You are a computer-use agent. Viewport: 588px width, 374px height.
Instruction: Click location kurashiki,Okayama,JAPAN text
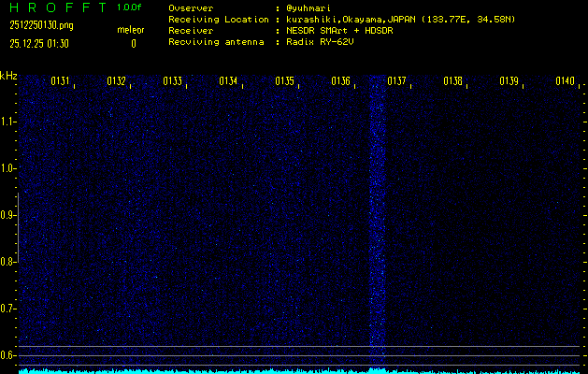click(x=351, y=19)
